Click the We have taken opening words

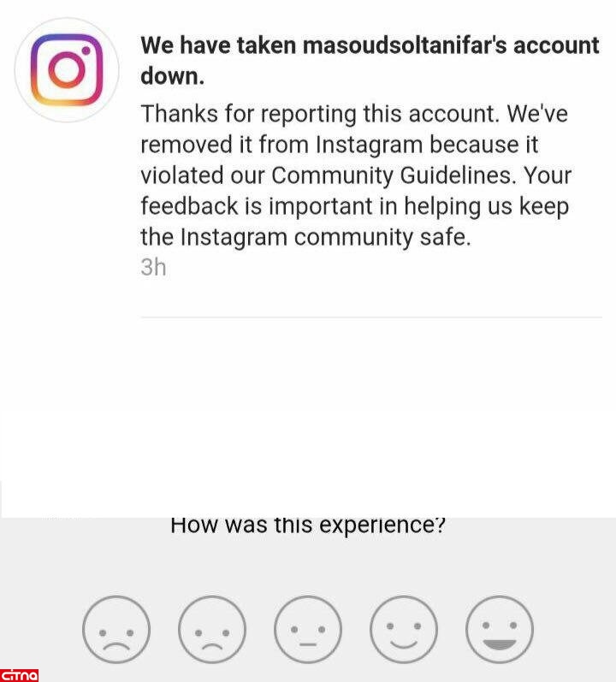[218, 45]
